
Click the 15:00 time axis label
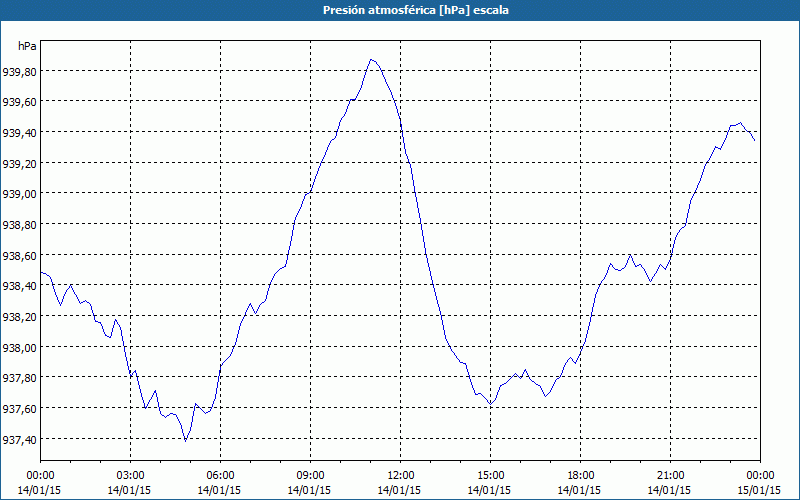[x=490, y=476]
